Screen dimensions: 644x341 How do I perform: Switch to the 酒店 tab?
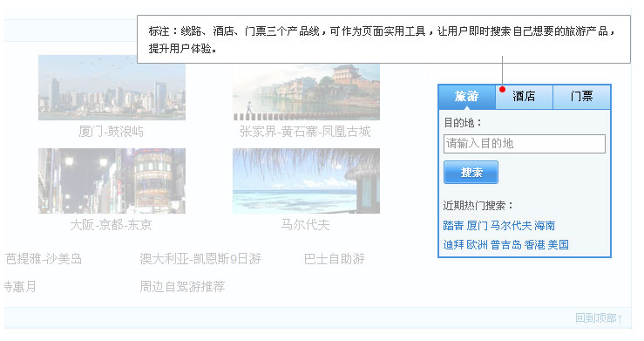pyautogui.click(x=524, y=97)
